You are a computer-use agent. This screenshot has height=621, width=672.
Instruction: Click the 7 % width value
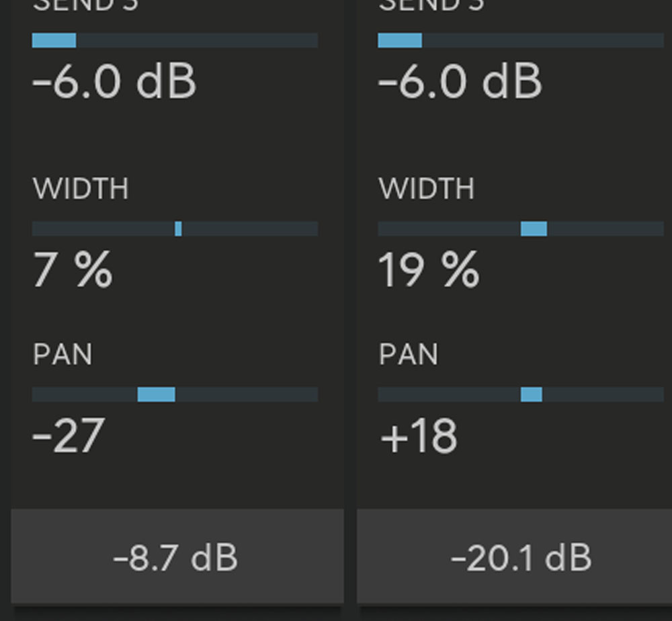click(x=73, y=270)
